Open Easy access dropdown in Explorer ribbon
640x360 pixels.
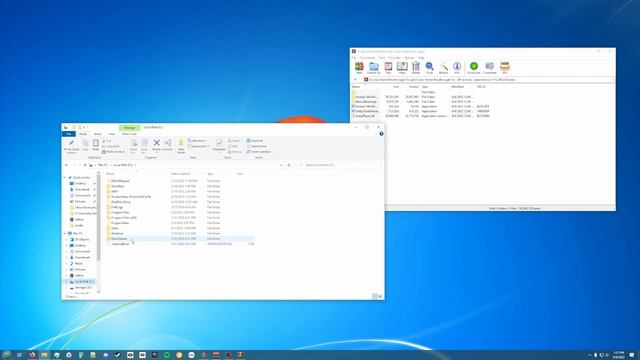tap(198, 146)
